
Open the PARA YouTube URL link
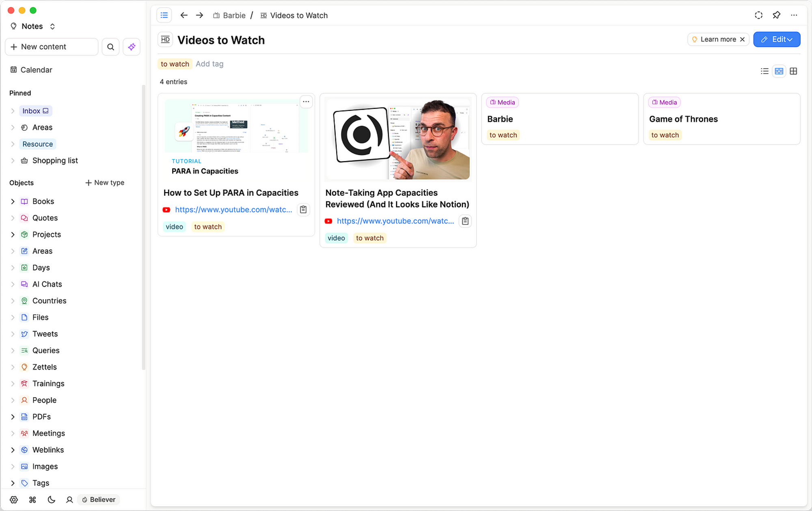coord(233,210)
